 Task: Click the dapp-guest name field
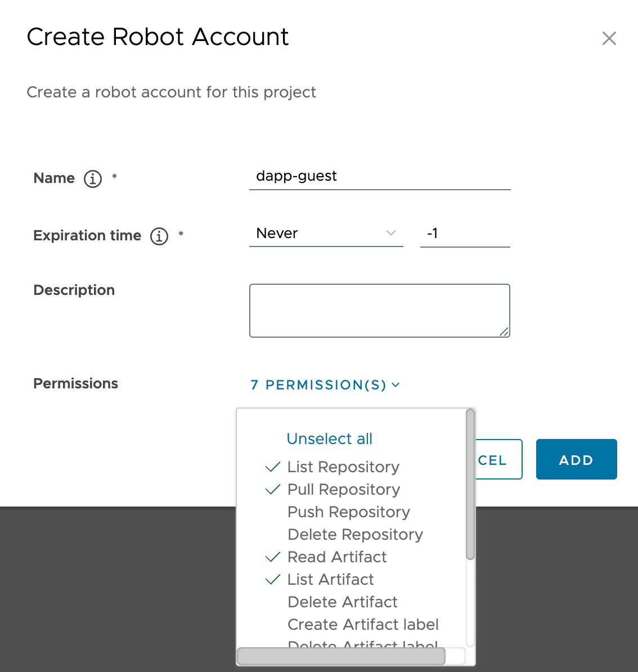(x=380, y=176)
